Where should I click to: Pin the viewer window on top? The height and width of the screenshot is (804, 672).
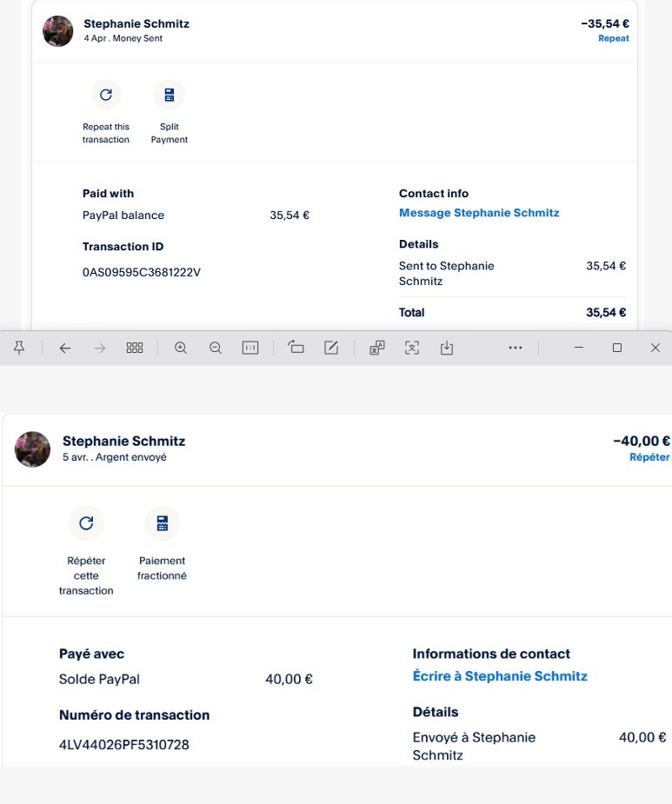19,348
